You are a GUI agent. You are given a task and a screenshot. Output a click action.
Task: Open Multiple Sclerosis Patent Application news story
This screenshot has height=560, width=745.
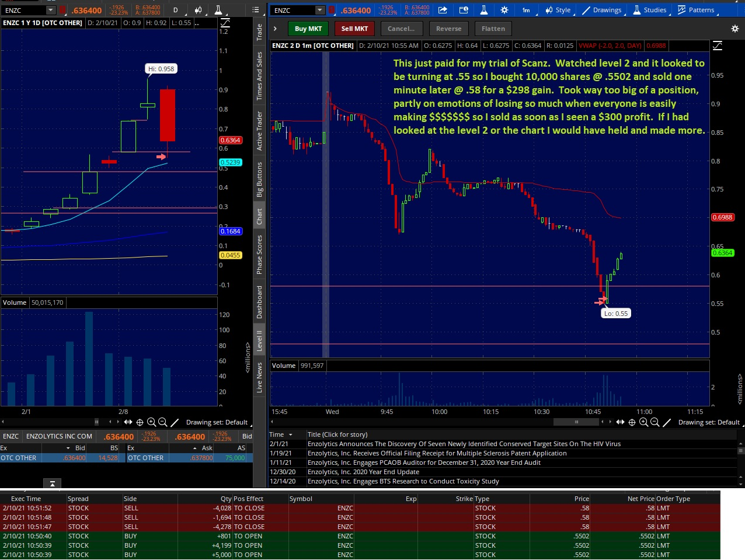(437, 453)
